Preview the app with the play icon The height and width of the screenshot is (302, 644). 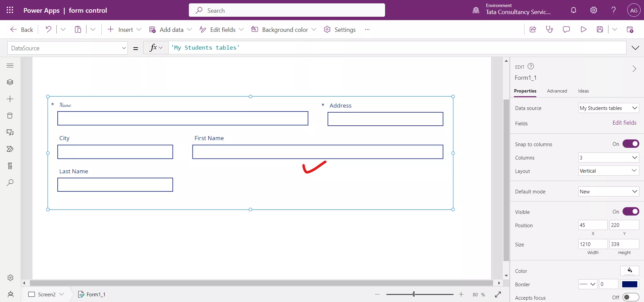point(583,29)
